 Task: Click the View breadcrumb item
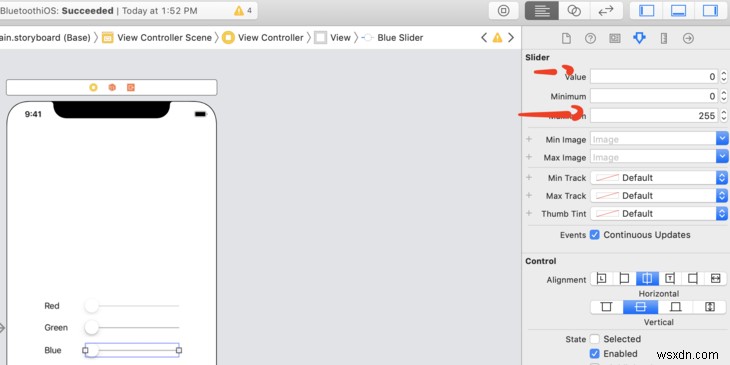point(332,38)
